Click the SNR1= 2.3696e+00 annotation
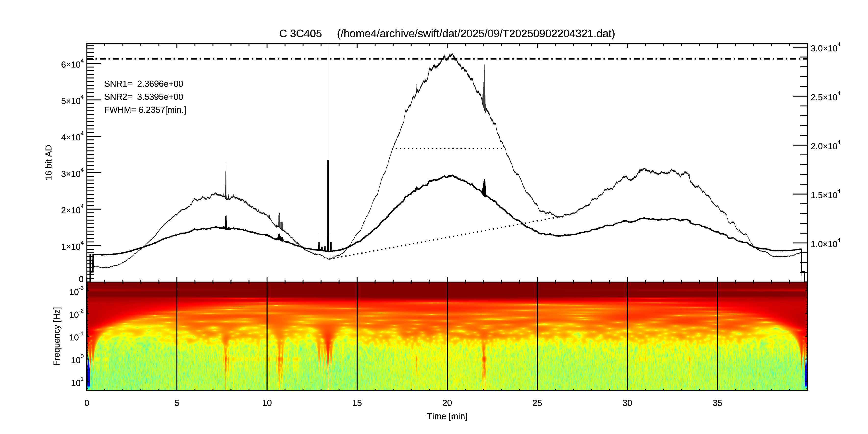868x434 pixels. click(144, 84)
